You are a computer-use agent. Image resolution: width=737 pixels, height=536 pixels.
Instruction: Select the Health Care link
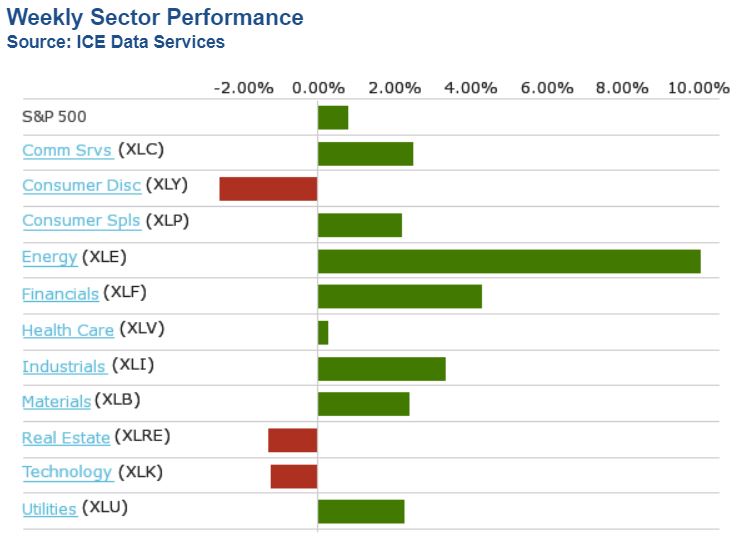68,330
